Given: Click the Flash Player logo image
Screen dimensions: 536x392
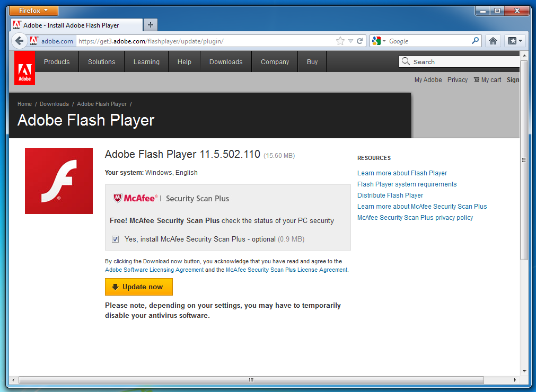Looking at the screenshot, I should pos(59,181).
